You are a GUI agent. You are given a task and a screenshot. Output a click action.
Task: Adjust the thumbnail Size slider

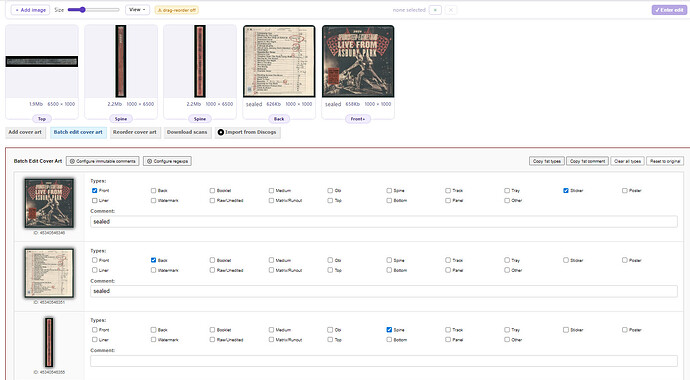tap(93, 10)
